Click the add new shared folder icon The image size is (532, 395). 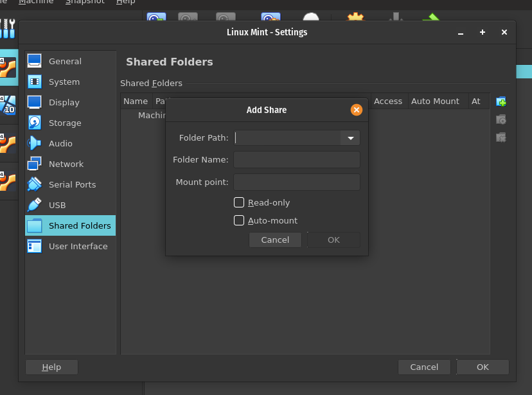click(x=501, y=101)
